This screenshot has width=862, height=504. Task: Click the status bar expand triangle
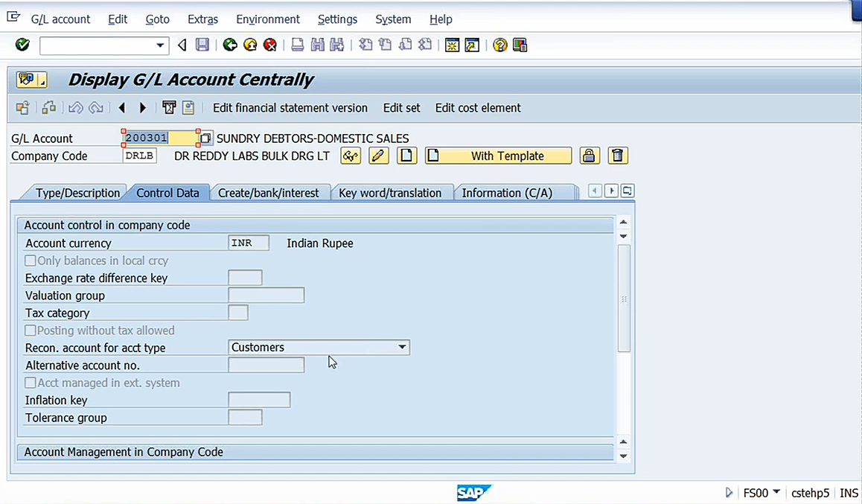point(729,492)
